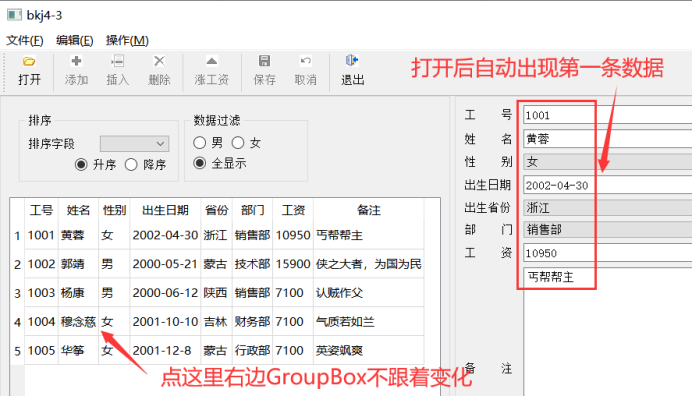Click table cell 华筝
Screen dimensions: 693x397
[78, 351]
